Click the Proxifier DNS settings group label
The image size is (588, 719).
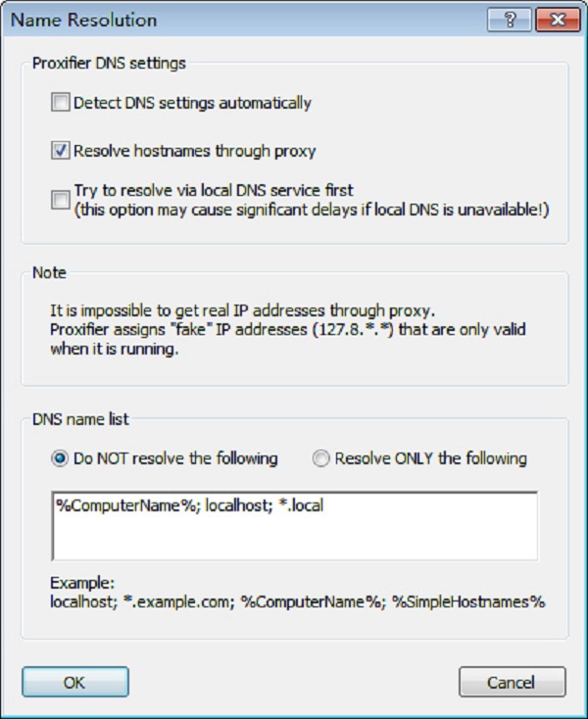pyautogui.click(x=109, y=65)
